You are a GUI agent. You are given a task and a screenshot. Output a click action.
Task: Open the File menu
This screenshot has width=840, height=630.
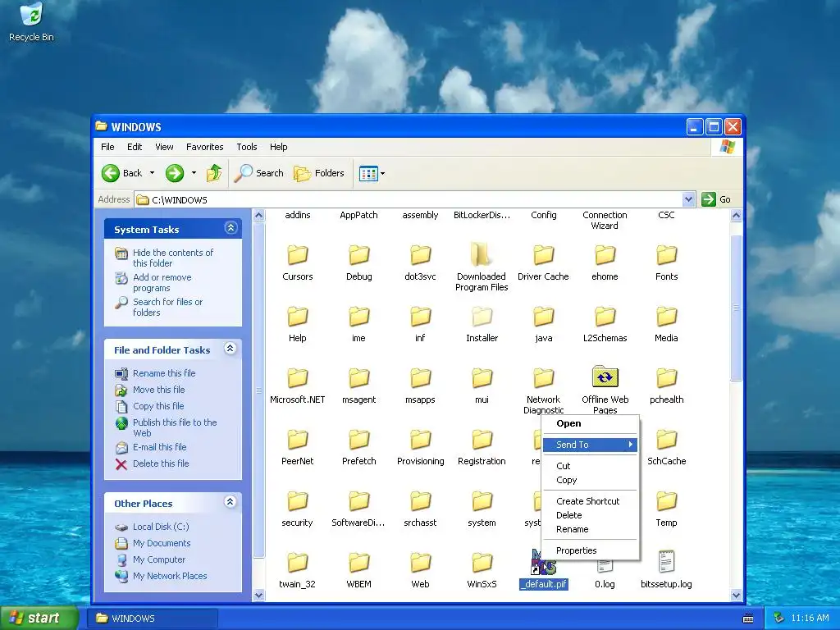[x=107, y=147]
